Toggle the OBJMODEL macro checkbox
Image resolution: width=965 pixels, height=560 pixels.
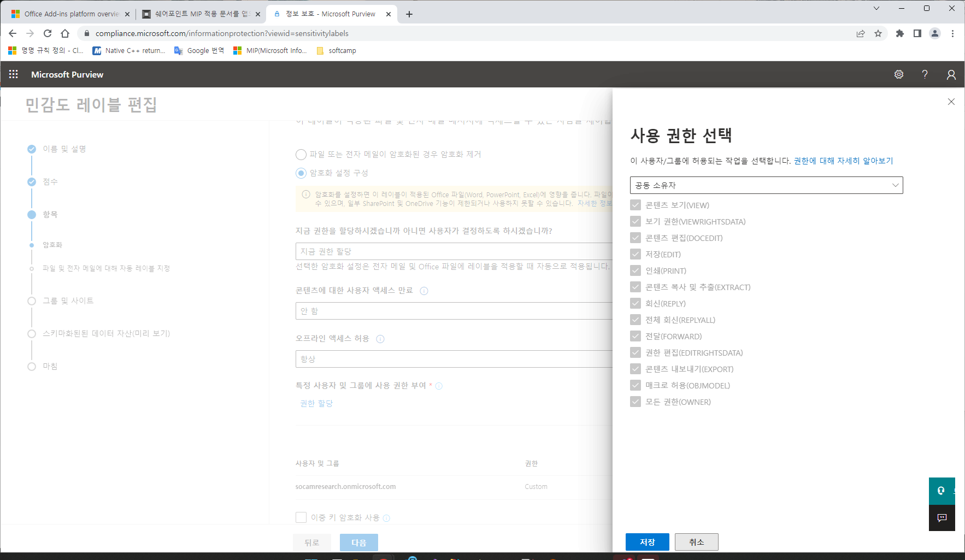(x=636, y=385)
